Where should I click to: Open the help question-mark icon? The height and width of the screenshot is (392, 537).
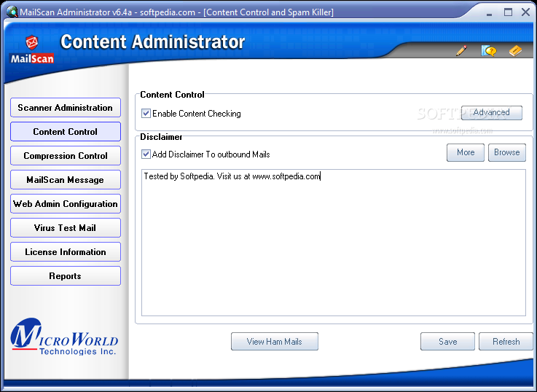coord(488,51)
